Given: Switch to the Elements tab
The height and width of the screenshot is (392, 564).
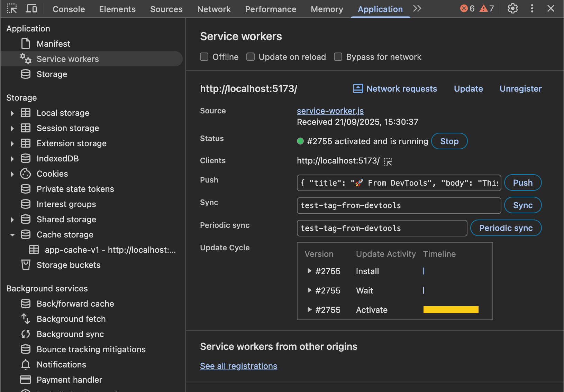Looking at the screenshot, I should (117, 9).
